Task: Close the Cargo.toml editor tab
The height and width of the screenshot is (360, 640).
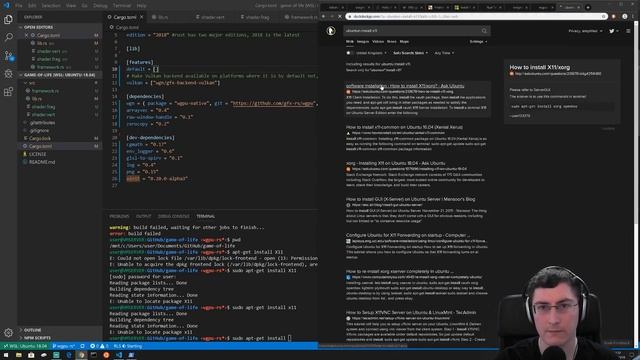Action: pos(142,17)
